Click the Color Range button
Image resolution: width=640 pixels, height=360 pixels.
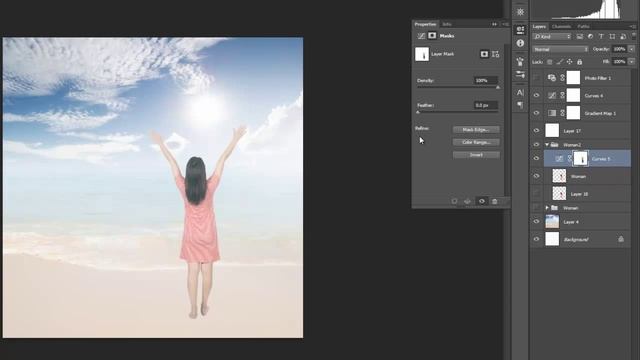(x=476, y=142)
